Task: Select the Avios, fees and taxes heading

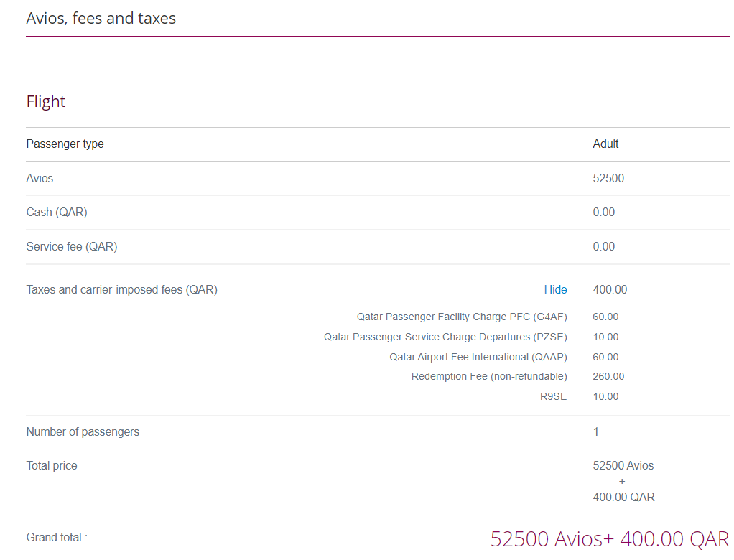Action: 101,18
